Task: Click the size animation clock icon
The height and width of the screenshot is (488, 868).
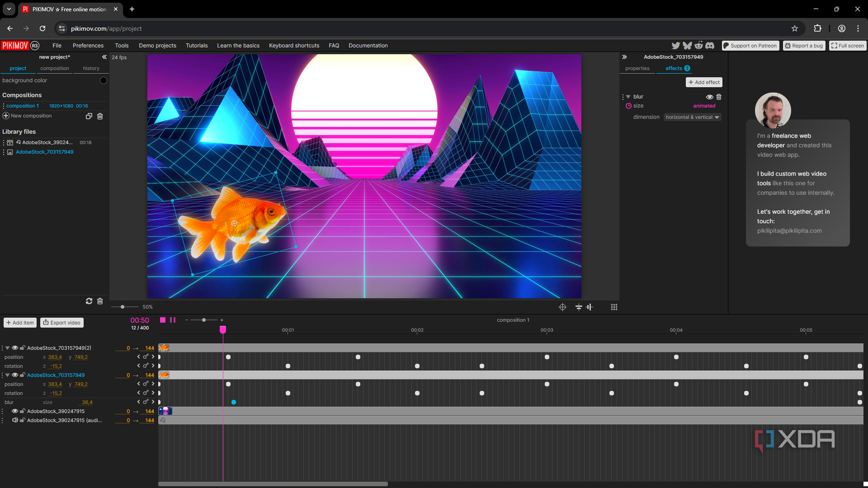Action: [628, 106]
